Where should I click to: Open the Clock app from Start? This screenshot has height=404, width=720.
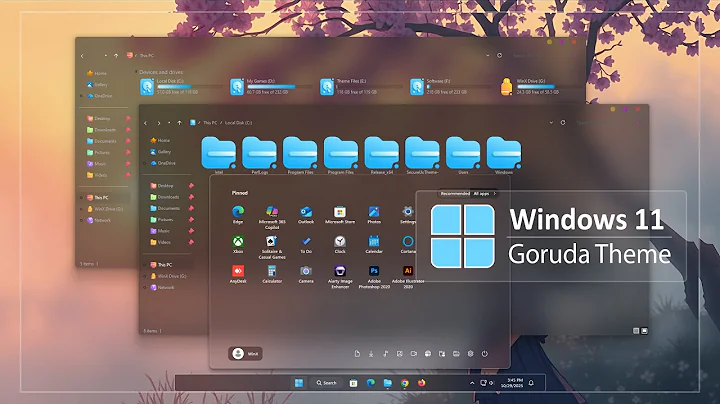click(340, 244)
